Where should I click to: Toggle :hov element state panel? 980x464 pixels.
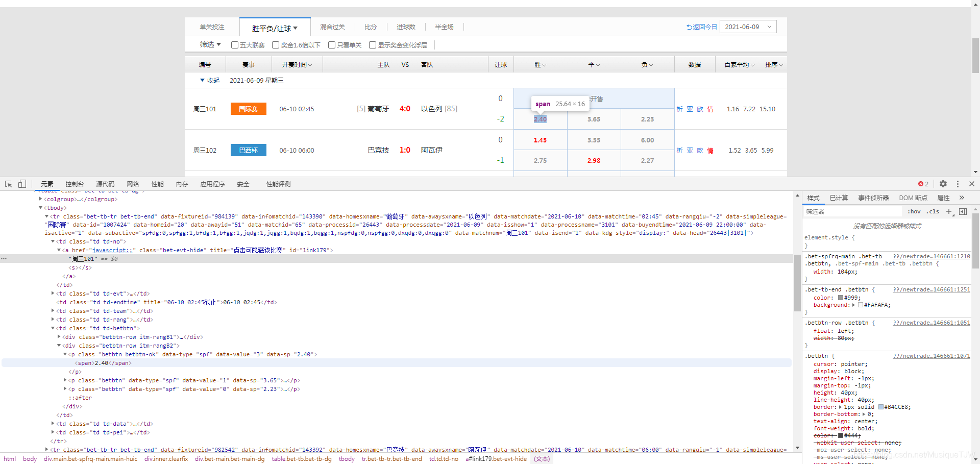coord(914,211)
